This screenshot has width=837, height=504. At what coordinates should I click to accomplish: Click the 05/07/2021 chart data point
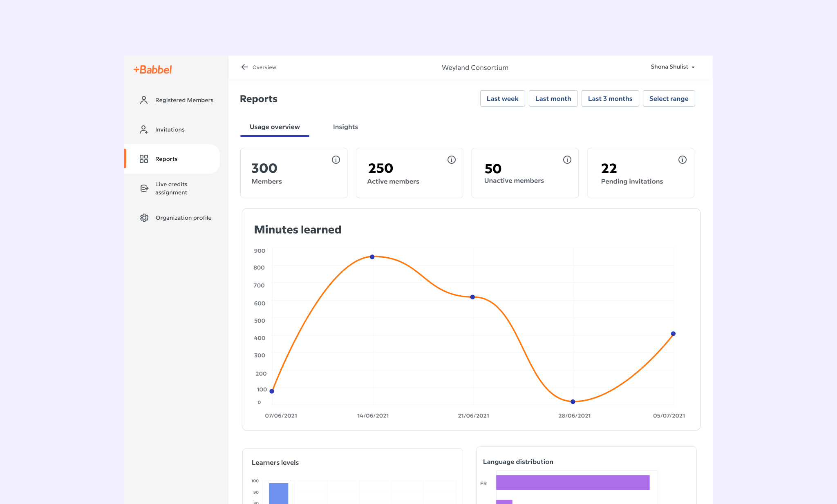[673, 334]
